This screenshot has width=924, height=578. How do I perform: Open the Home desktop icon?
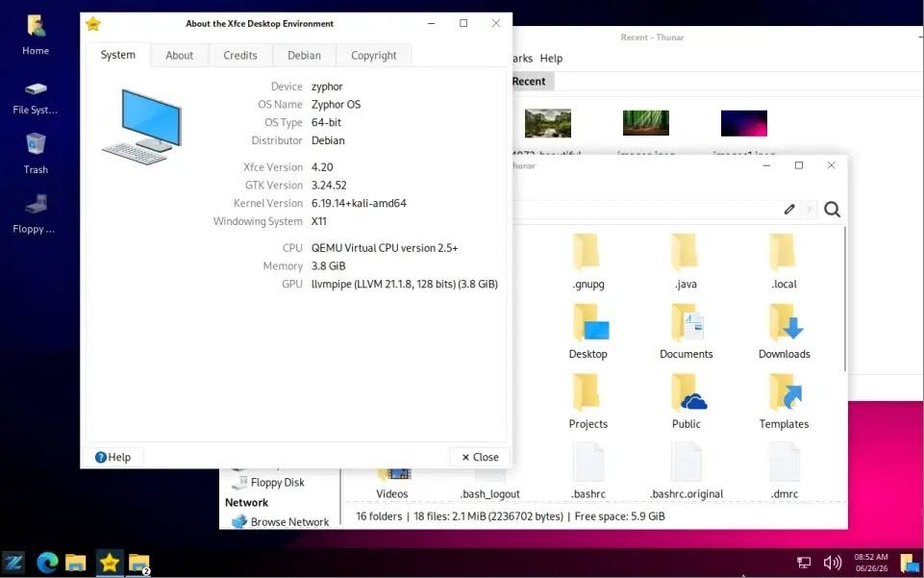point(36,35)
